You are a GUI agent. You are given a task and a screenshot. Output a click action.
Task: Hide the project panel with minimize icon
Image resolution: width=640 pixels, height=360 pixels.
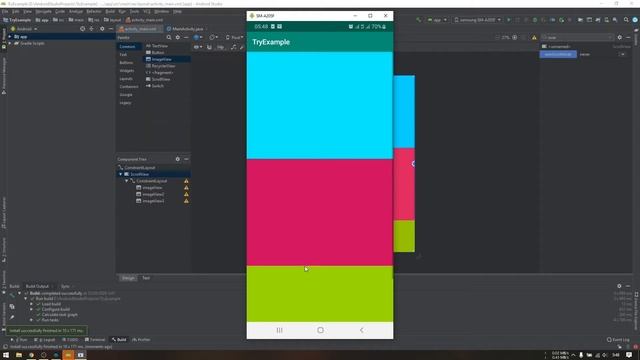(111, 29)
